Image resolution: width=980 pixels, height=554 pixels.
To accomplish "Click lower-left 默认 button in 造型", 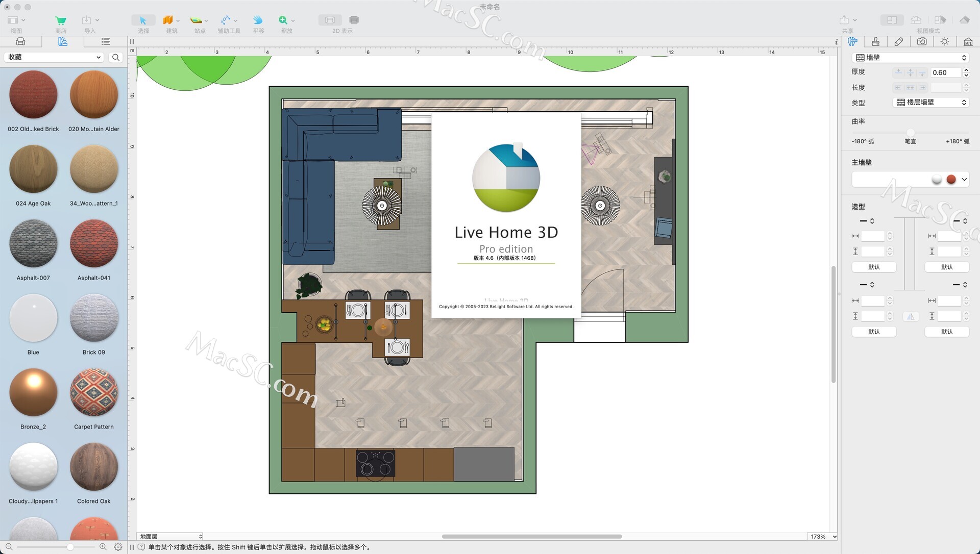I will (x=874, y=332).
